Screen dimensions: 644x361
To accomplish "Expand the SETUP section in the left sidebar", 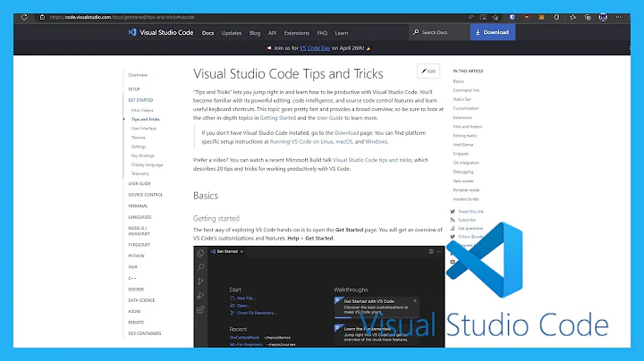I will [134, 89].
